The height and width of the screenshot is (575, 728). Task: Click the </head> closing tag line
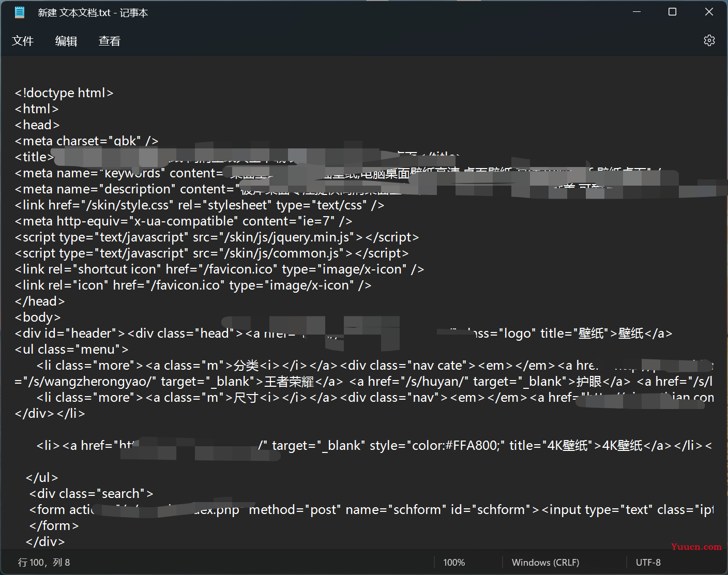[x=40, y=301]
